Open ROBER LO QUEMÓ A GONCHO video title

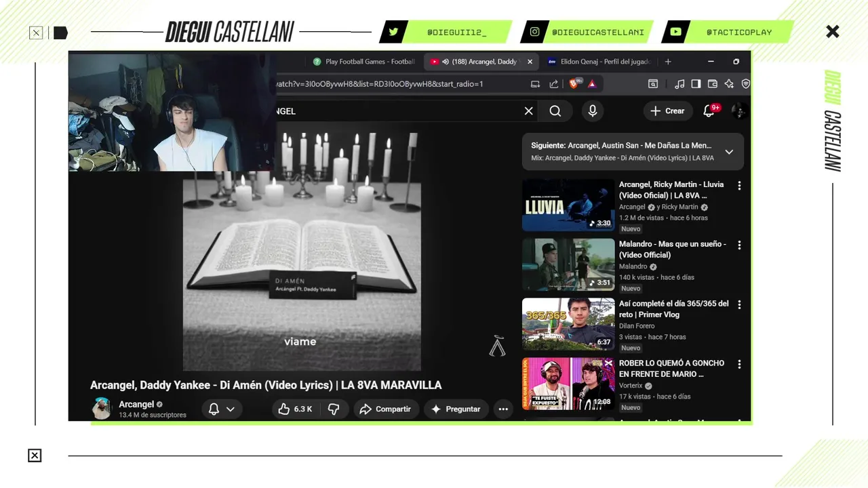pos(671,369)
